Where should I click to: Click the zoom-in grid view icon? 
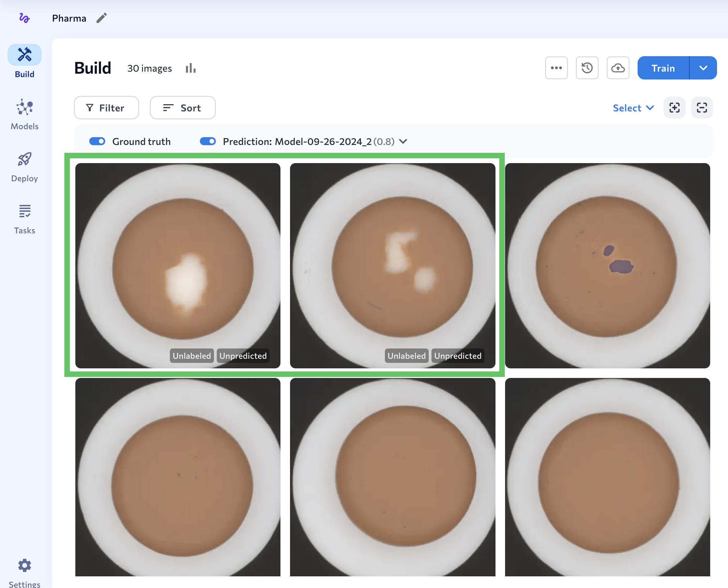tap(674, 108)
